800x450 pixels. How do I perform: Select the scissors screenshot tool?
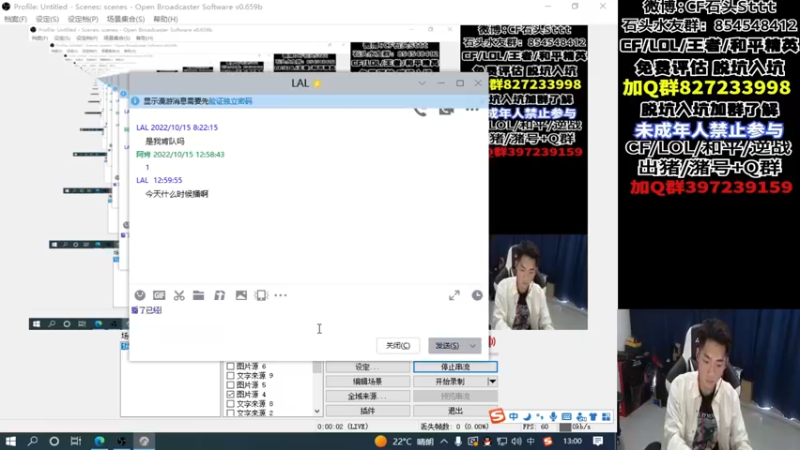179,295
